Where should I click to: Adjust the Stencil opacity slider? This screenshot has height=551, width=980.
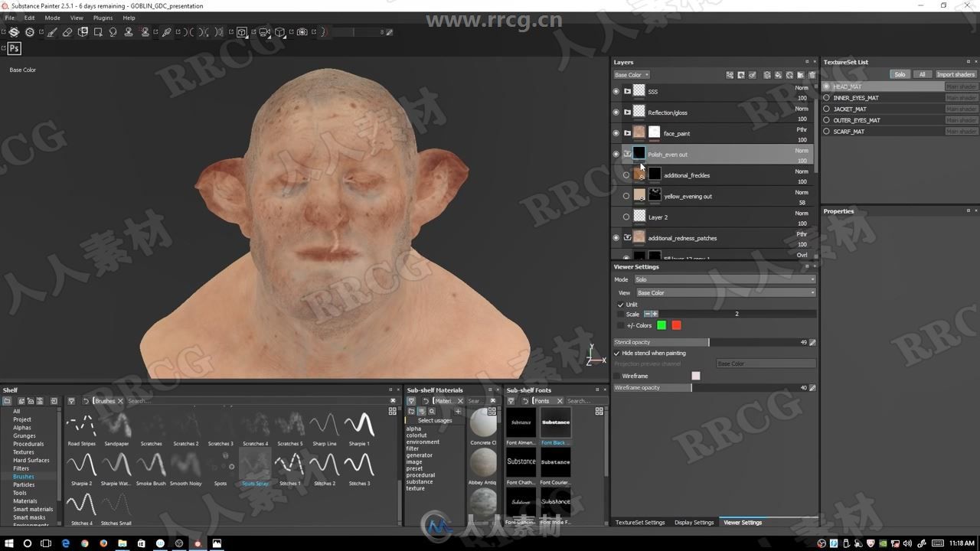click(x=710, y=342)
